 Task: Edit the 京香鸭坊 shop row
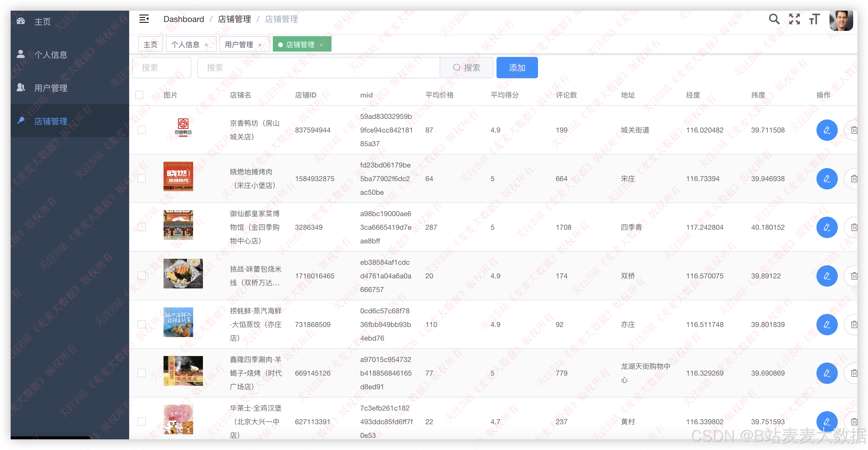click(x=827, y=130)
